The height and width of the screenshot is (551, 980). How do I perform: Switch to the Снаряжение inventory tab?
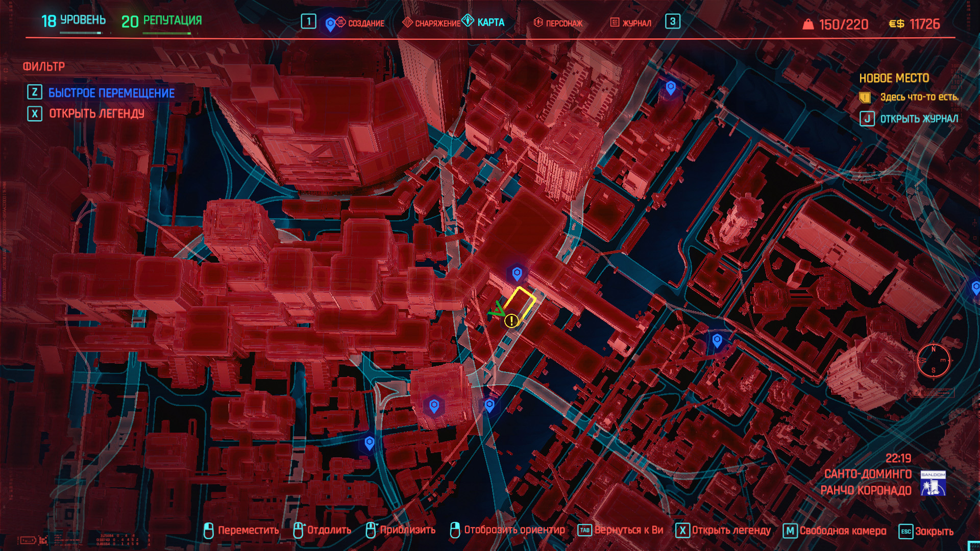[437, 23]
